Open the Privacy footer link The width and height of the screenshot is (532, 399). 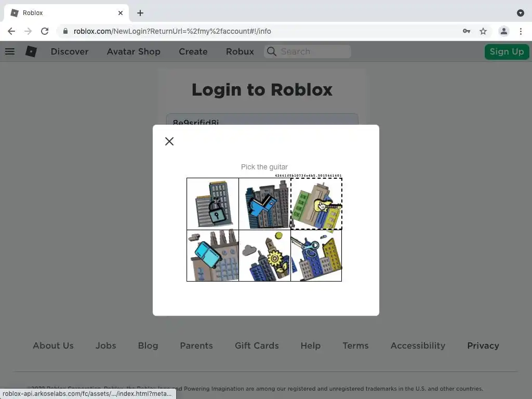tap(483, 345)
